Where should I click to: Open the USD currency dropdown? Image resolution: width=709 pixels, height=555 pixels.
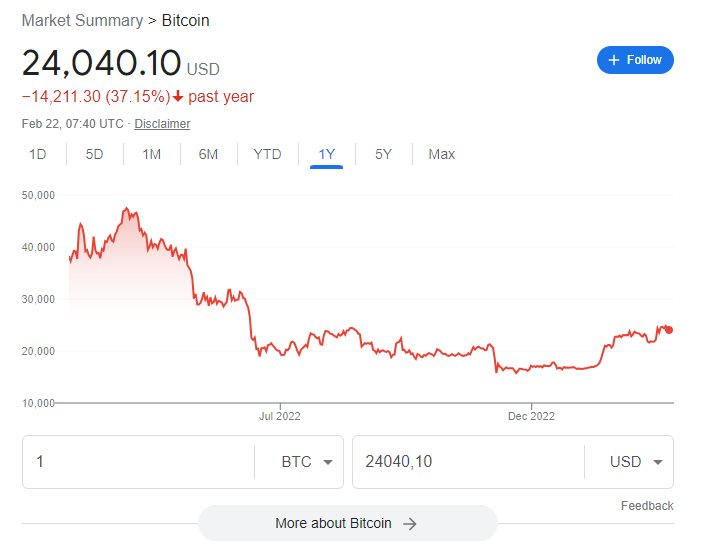[x=636, y=462]
